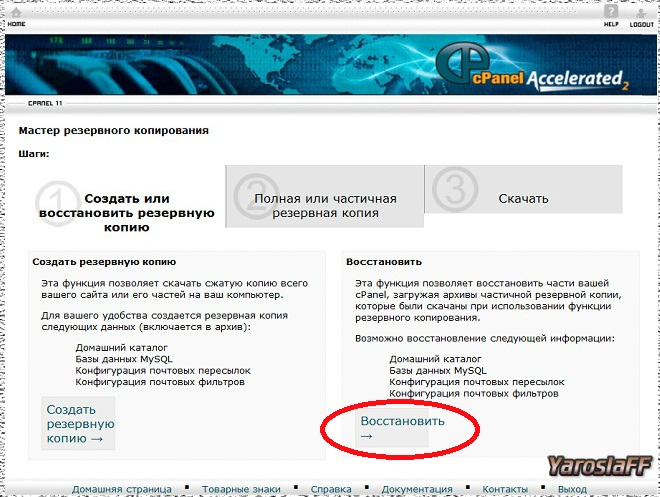
Task: Click the Восстановить section heading
Action: coord(384,262)
